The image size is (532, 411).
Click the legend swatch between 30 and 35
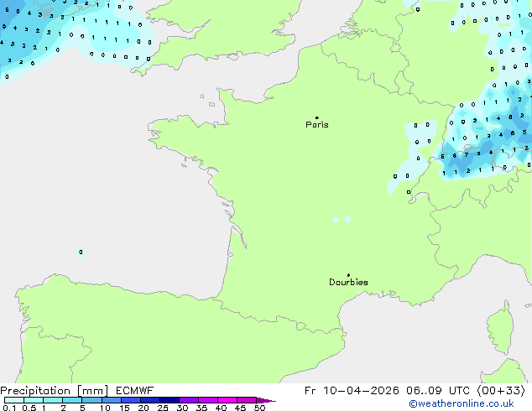[x=188, y=400]
